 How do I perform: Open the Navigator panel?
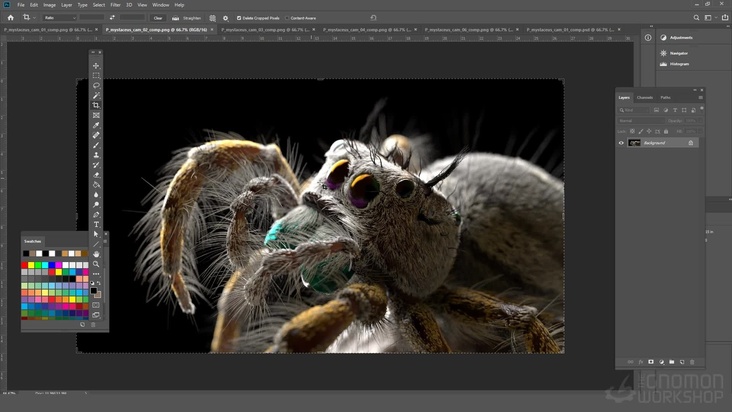(674, 53)
